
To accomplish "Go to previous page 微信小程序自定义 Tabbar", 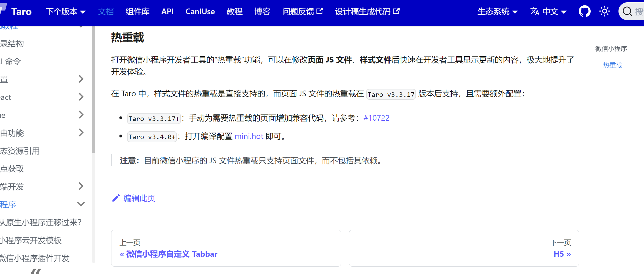I will tap(226, 248).
